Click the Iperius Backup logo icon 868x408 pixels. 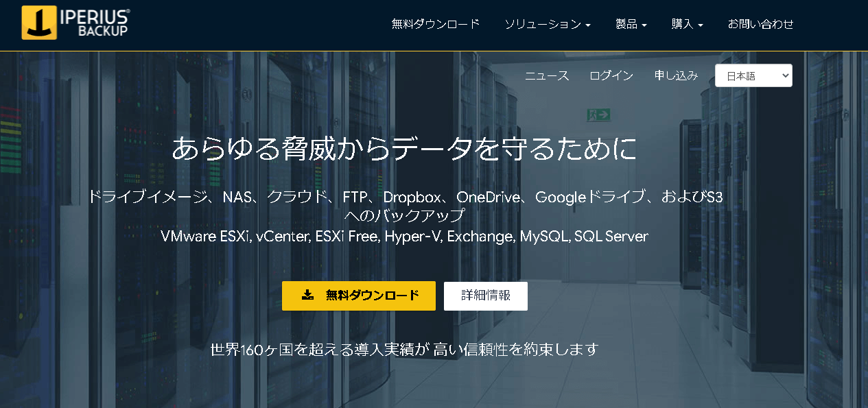(x=38, y=23)
